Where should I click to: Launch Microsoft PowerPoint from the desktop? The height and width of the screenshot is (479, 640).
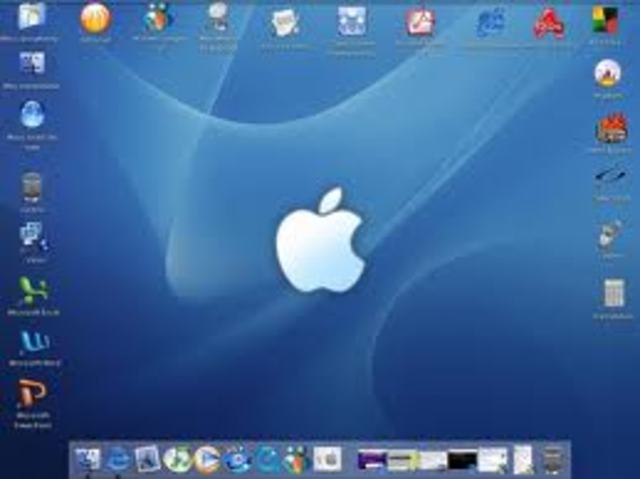pyautogui.click(x=33, y=393)
